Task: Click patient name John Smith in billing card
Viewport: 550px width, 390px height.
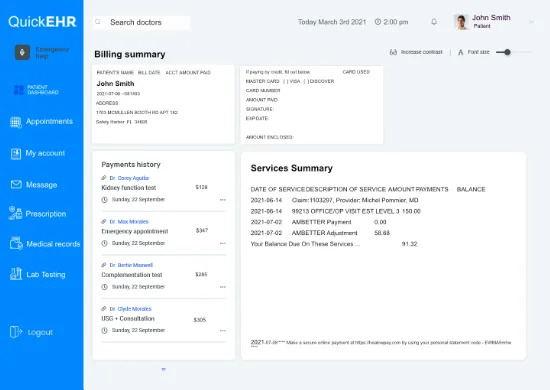Action: (115, 83)
